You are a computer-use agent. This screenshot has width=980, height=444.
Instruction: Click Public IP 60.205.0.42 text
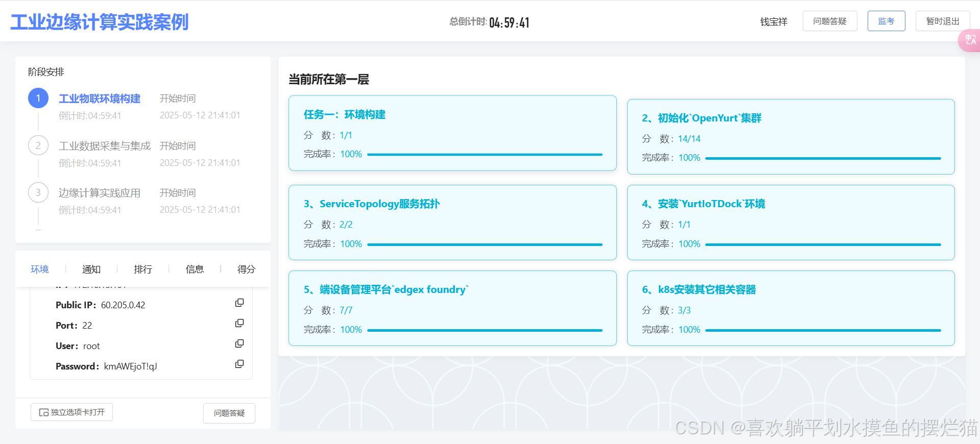pos(123,305)
